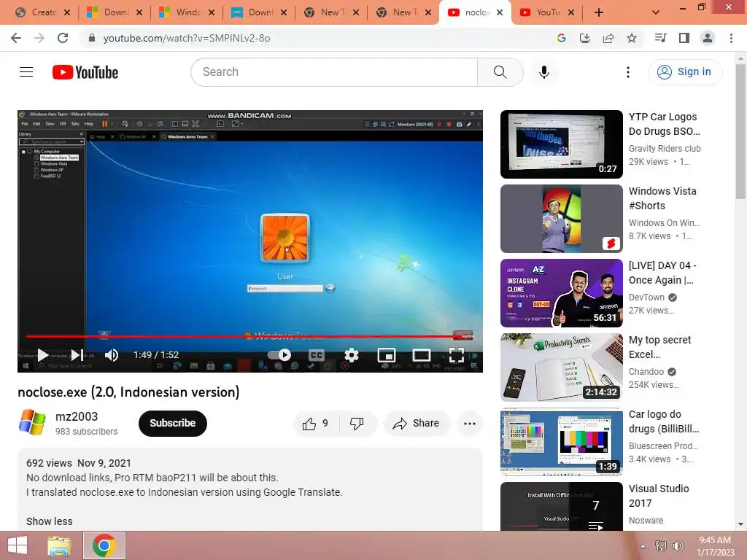Switch to theater mode

(x=422, y=355)
